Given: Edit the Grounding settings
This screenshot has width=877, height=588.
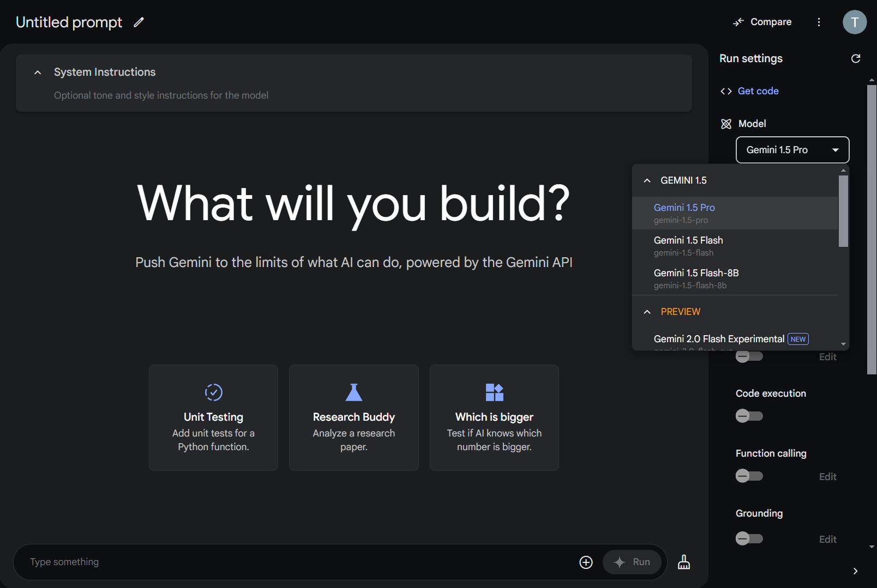Looking at the screenshot, I should click(x=827, y=539).
